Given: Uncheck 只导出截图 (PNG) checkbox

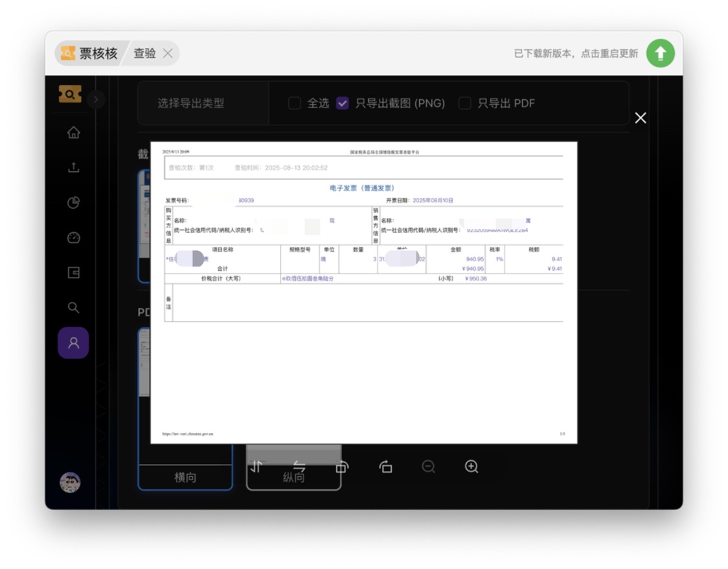Looking at the screenshot, I should [343, 103].
